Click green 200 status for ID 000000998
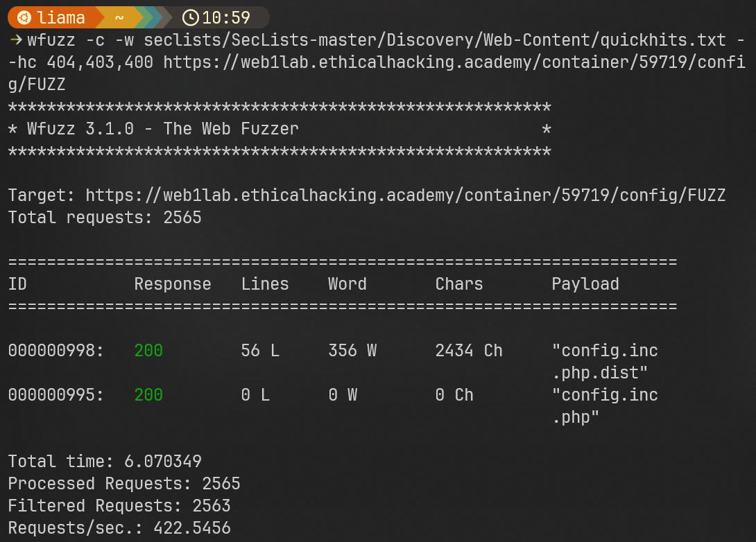 148,351
